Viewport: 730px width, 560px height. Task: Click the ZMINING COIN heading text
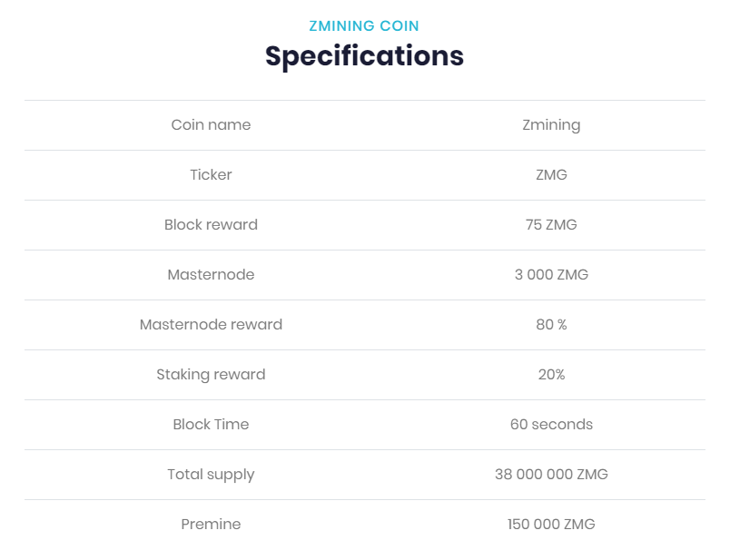[364, 26]
